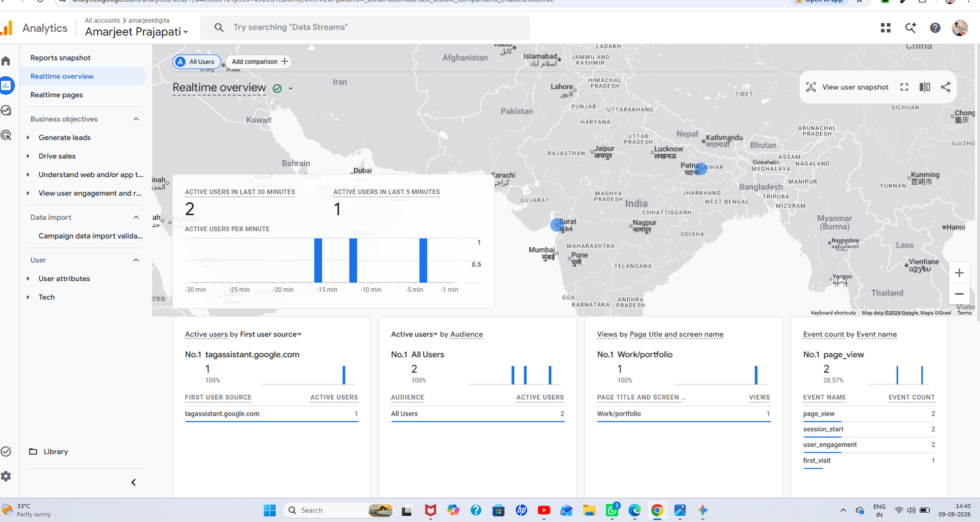Select Realtime pages in the sidebar
This screenshot has height=522, width=980.
tap(56, 95)
